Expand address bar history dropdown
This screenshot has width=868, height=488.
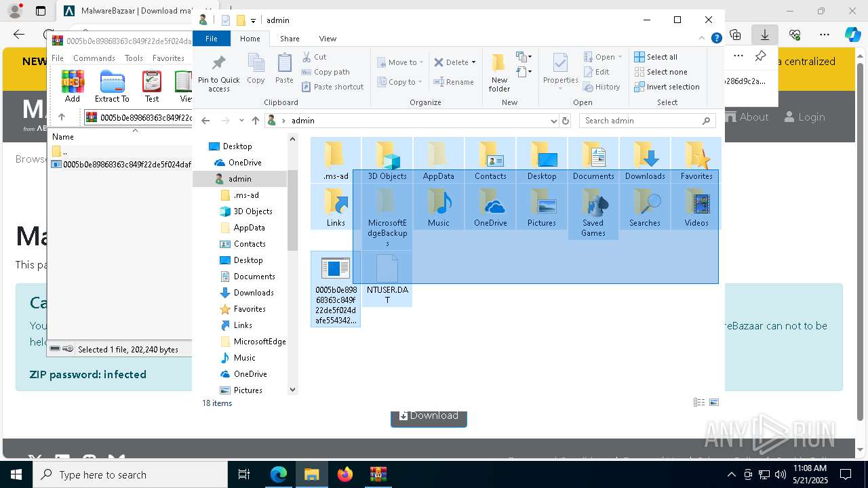[x=554, y=121]
